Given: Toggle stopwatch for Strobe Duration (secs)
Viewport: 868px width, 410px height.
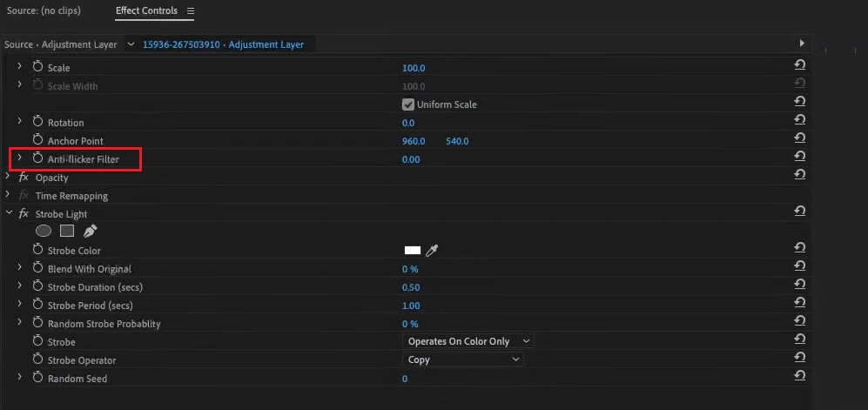Looking at the screenshot, I should 37,286.
